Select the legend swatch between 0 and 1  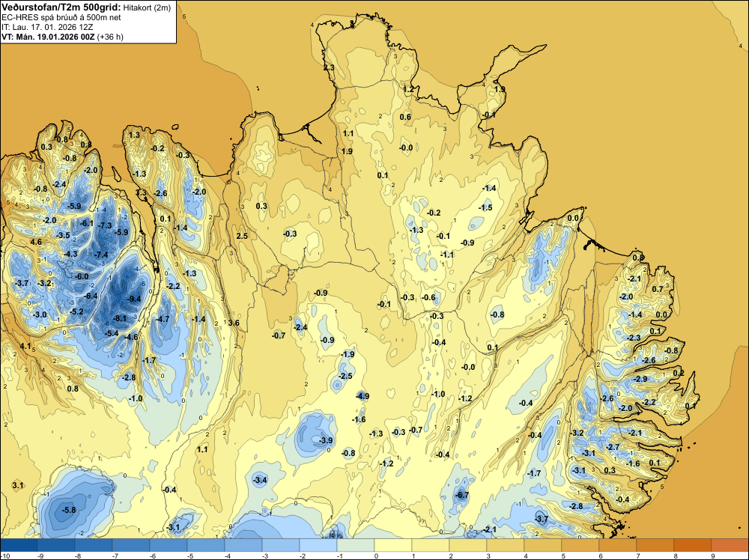coord(393,545)
